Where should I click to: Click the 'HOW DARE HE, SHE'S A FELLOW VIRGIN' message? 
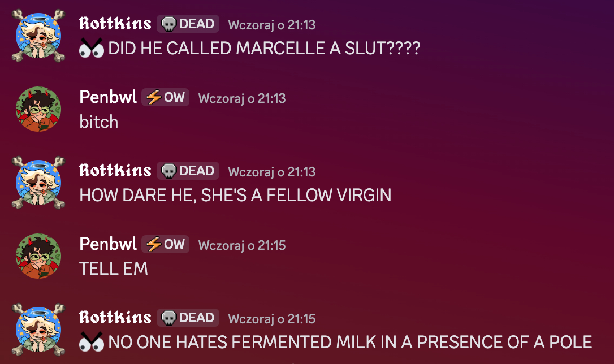(x=235, y=196)
